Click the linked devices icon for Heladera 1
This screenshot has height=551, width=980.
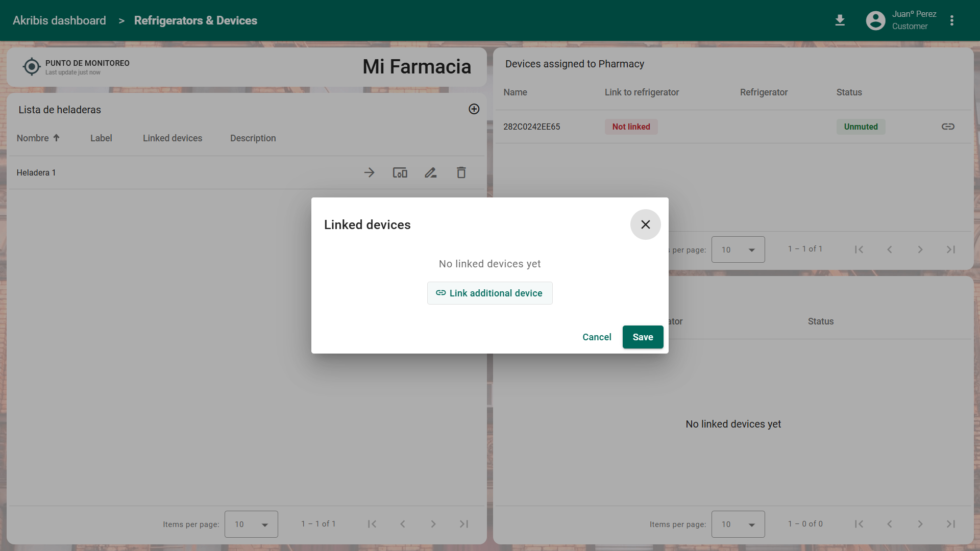tap(400, 172)
